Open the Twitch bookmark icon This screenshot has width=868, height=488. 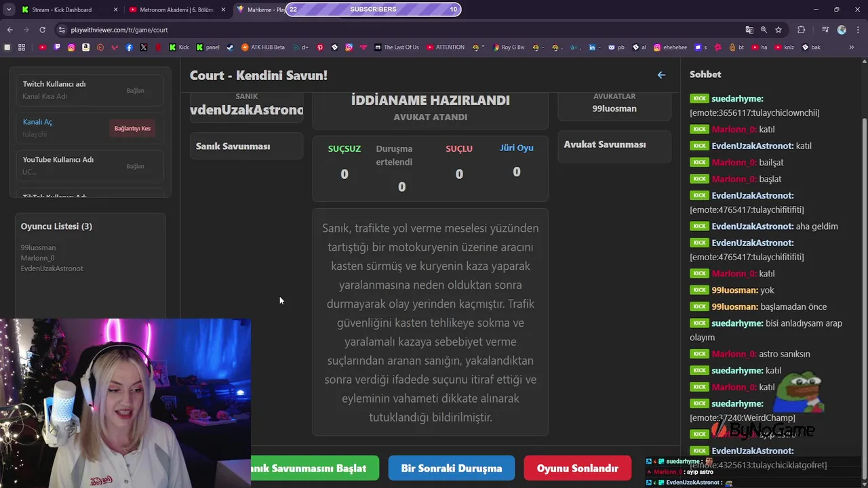click(x=57, y=47)
